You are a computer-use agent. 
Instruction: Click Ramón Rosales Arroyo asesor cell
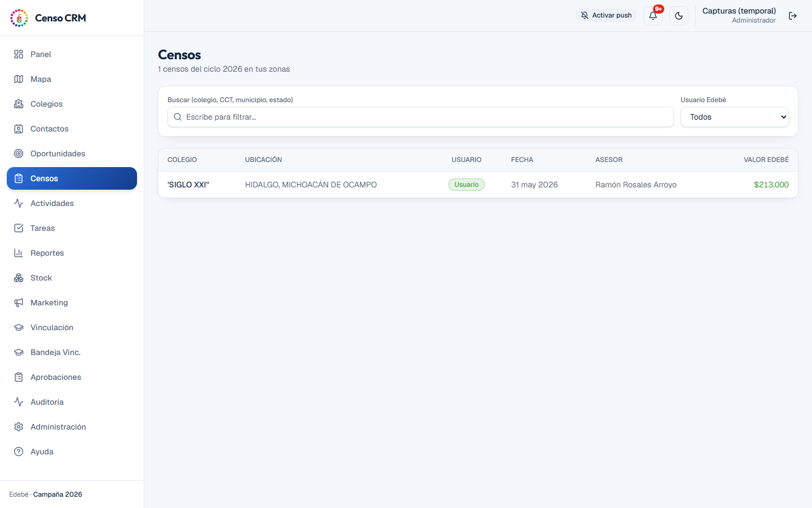point(636,185)
